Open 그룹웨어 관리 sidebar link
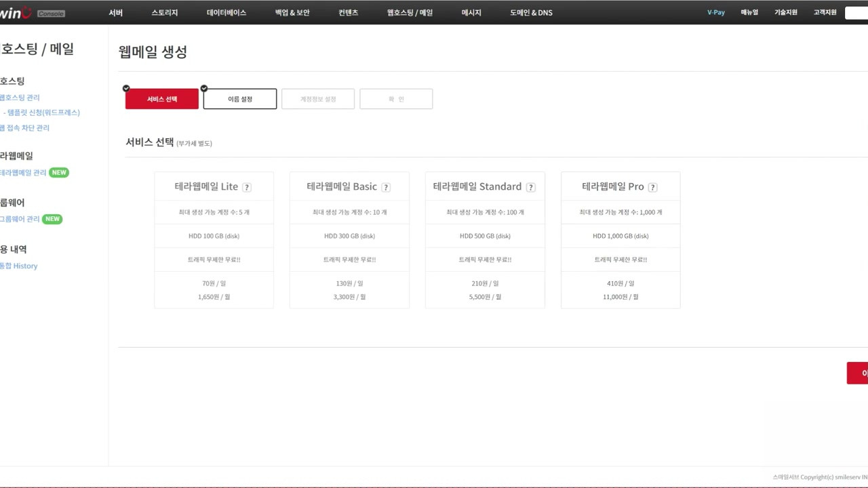The height and width of the screenshot is (488, 868). 20,220
